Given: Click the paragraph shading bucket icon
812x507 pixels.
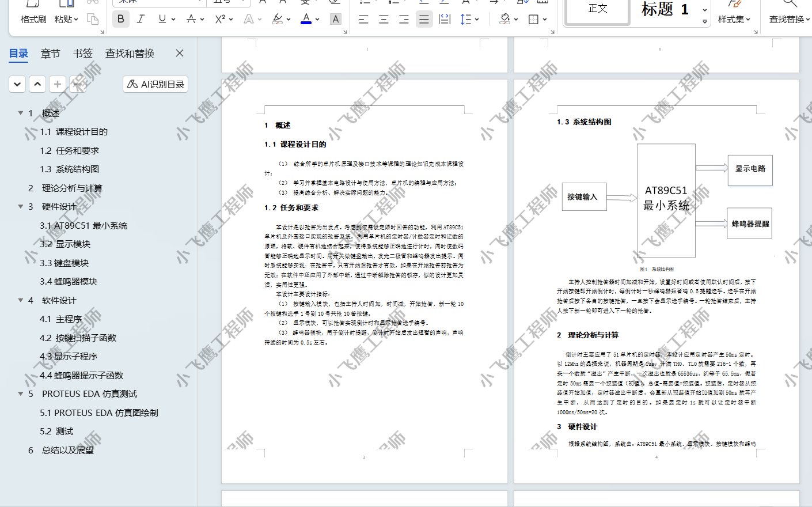Looking at the screenshot, I should [x=504, y=19].
